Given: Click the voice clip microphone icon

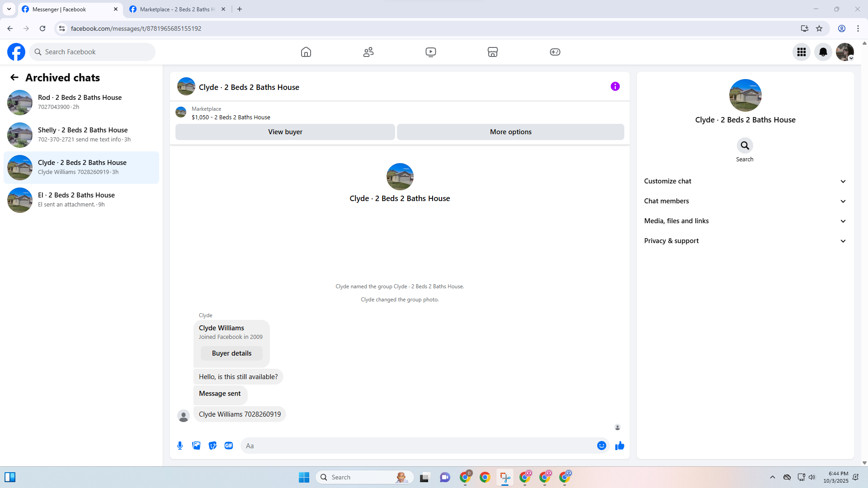Looking at the screenshot, I should [180, 446].
